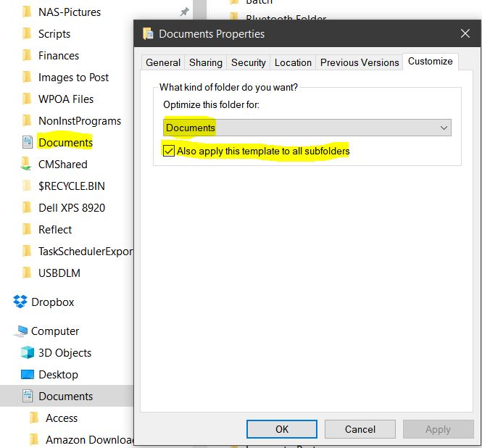Screen dimensions: 482x448
Task: Click the Cancel button
Action: (x=360, y=429)
